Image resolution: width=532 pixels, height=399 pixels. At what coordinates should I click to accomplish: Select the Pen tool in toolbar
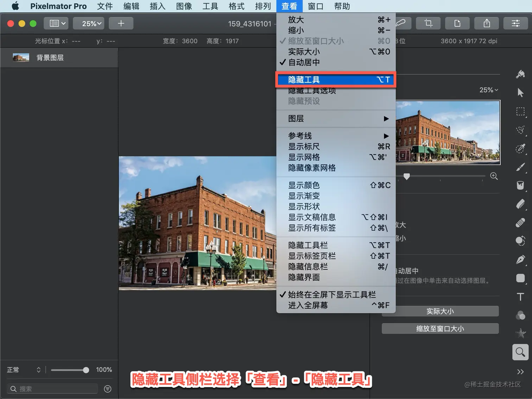[520, 260]
